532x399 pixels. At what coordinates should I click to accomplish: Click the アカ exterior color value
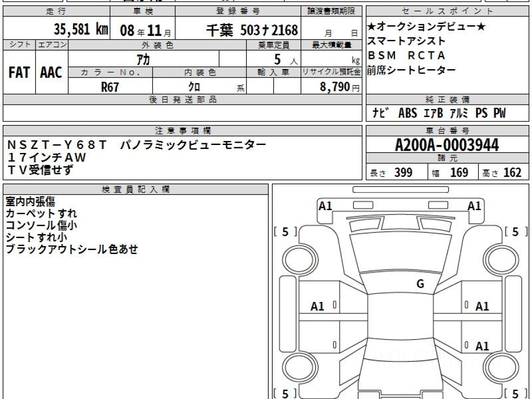click(144, 59)
